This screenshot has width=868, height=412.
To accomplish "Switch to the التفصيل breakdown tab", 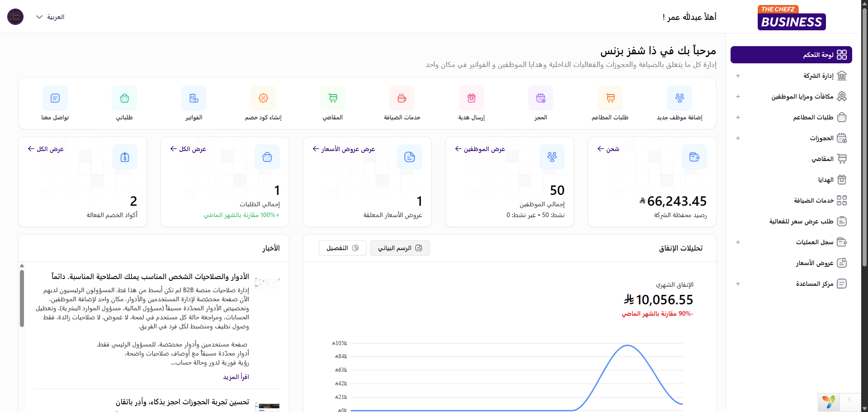I will pos(343,248).
